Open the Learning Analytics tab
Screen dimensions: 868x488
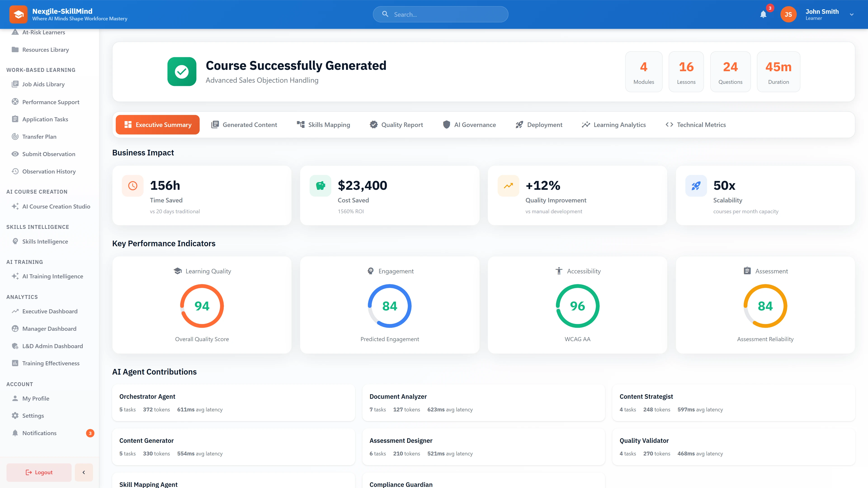pos(613,125)
